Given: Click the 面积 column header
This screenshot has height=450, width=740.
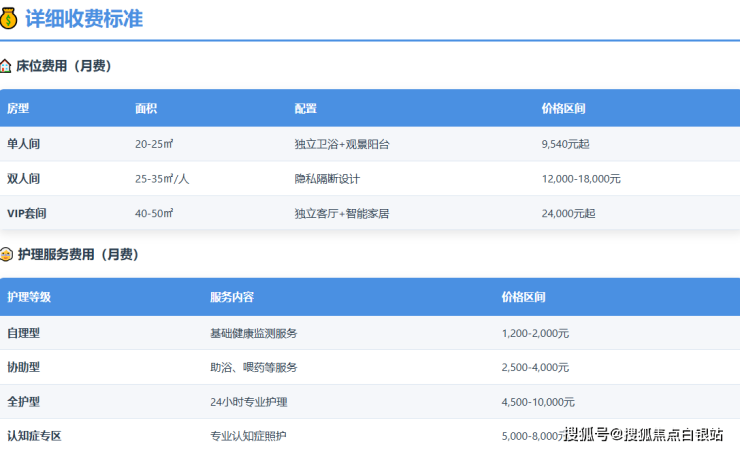Looking at the screenshot, I should pos(146,108).
